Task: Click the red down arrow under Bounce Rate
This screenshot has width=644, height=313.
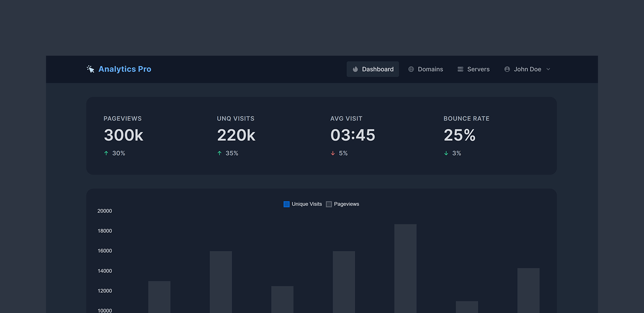Action: coord(446,153)
